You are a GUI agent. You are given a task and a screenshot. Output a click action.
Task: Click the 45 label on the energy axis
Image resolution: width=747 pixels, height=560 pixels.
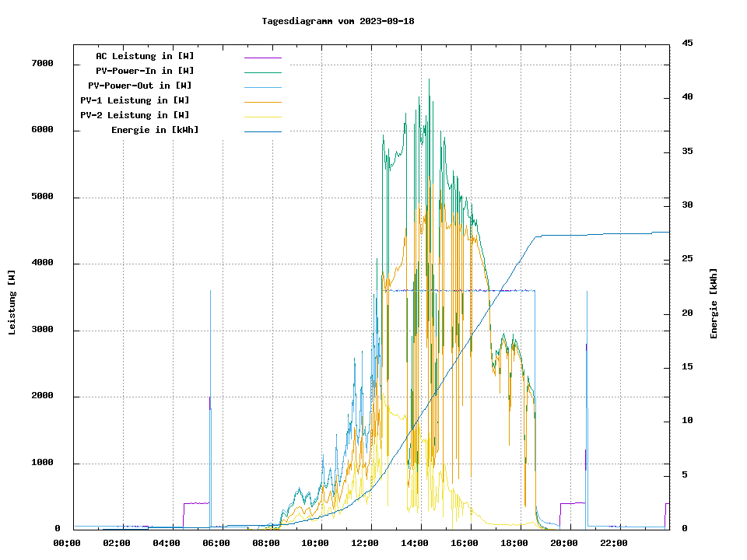(687, 43)
